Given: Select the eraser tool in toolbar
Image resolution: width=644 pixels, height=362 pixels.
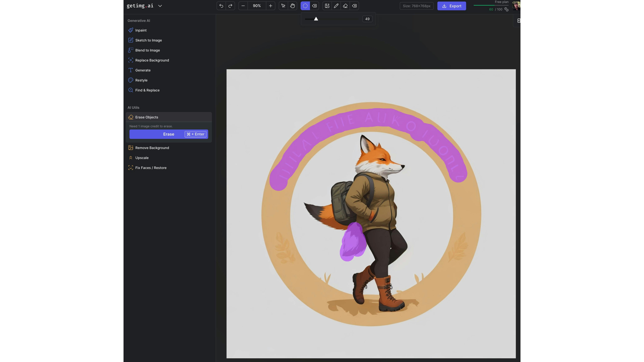Looking at the screenshot, I should pos(345,6).
